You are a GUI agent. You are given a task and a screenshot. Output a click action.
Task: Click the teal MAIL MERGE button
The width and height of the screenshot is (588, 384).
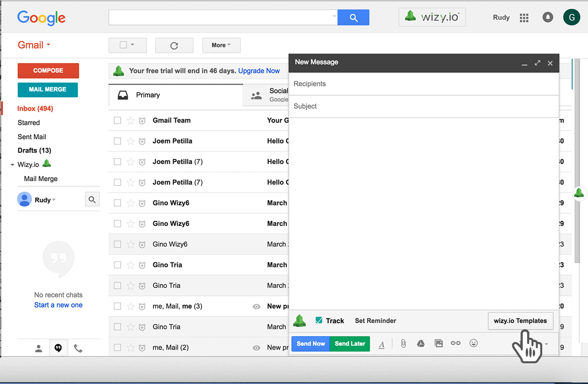(x=48, y=90)
